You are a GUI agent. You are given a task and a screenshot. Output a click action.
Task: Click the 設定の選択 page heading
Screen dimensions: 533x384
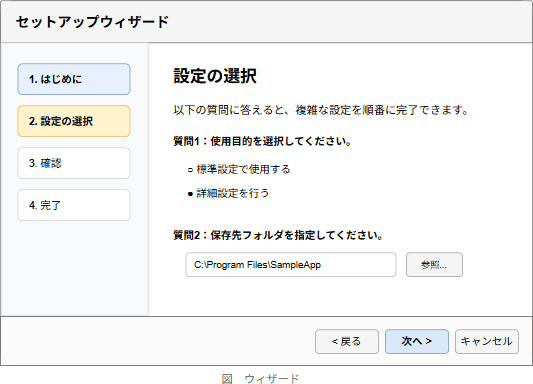(215, 76)
